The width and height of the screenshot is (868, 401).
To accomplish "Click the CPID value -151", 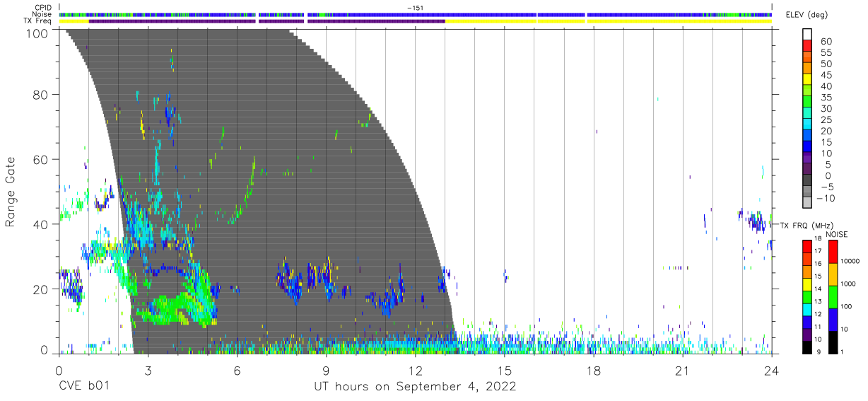I will pyautogui.click(x=415, y=7).
